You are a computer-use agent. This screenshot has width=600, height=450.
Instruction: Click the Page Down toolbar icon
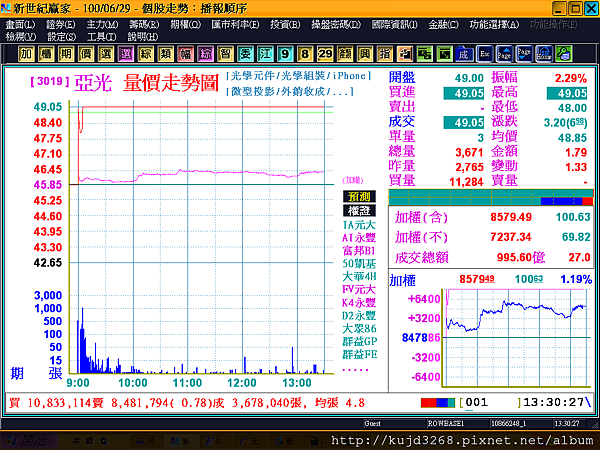[524, 54]
